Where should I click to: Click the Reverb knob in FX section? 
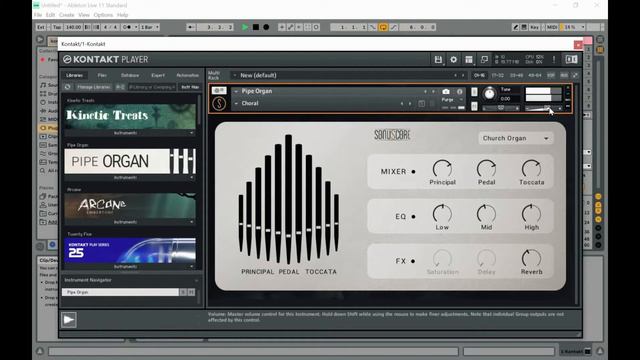[531, 258]
